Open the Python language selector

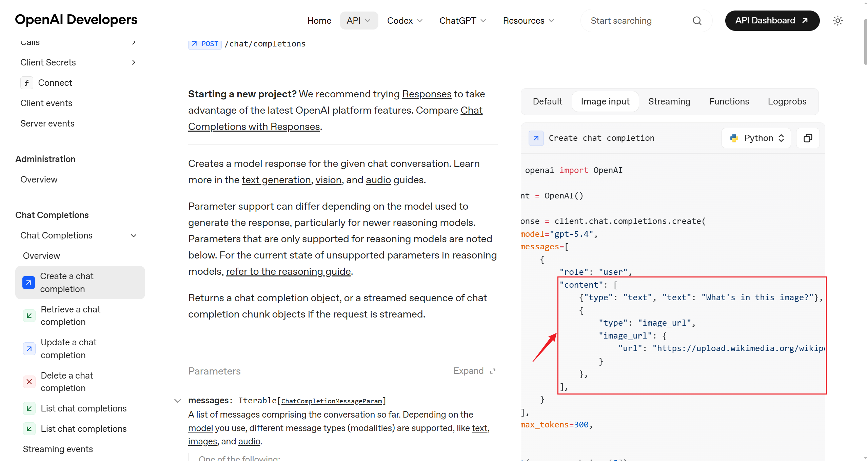(x=756, y=138)
